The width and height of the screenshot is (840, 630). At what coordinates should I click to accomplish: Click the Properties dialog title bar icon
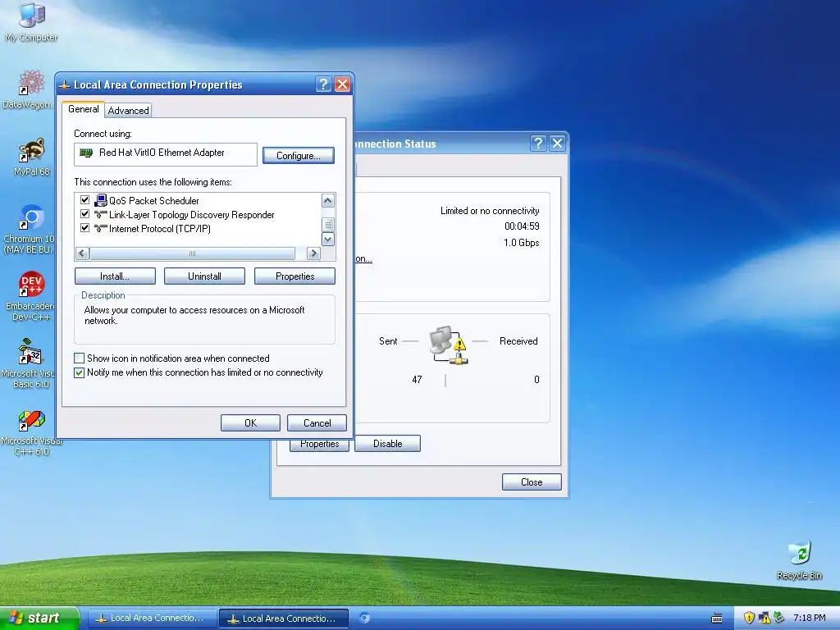click(65, 84)
